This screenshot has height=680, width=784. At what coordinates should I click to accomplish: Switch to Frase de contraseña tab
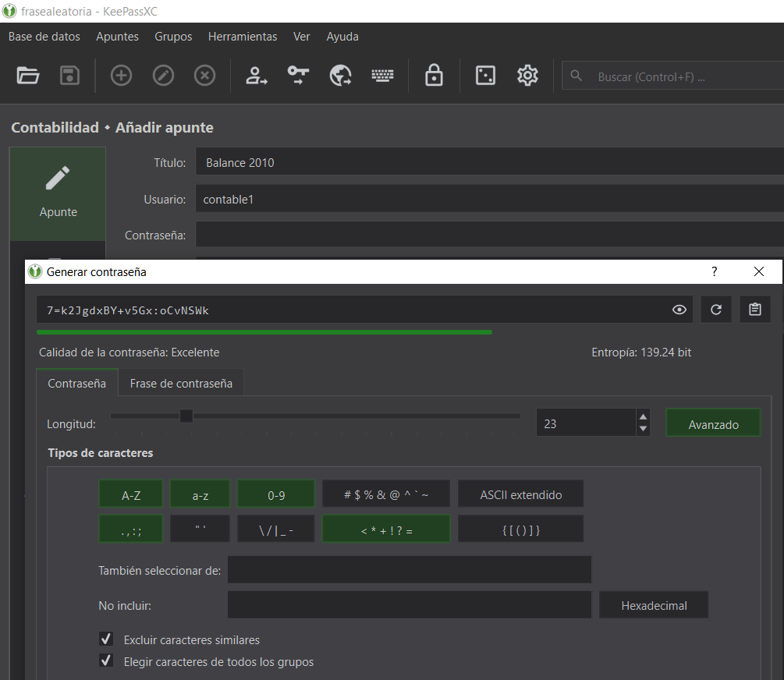pyautogui.click(x=181, y=383)
